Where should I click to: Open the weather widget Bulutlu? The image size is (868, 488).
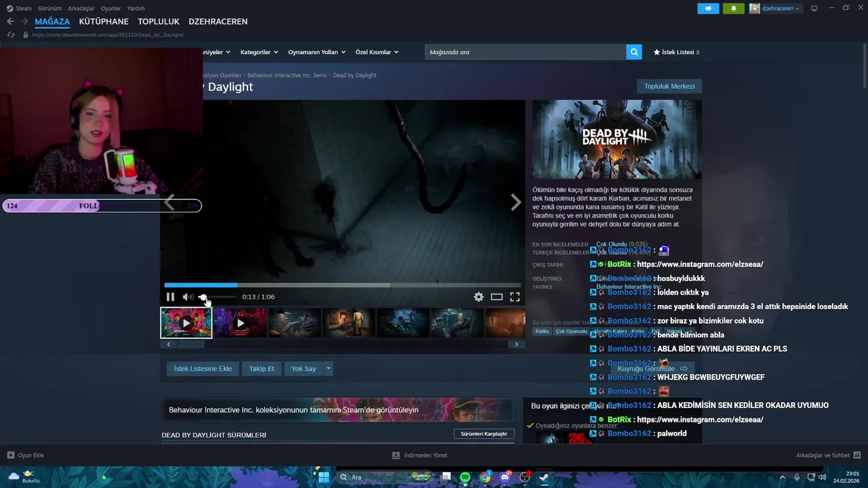[x=24, y=477]
